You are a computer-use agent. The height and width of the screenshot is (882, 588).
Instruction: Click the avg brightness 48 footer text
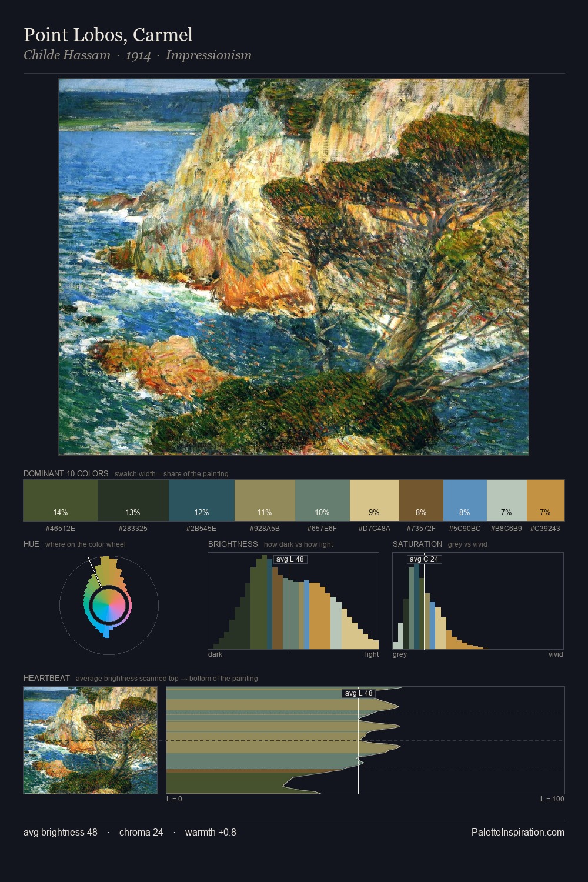(61, 832)
